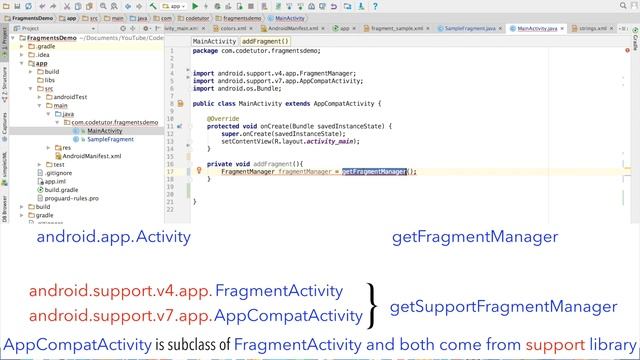
Task: Open the Structure tool window strip
Action: (4, 84)
